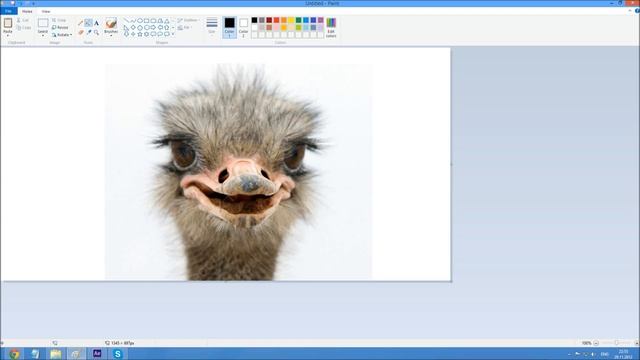Activate the Color 2 background selector
Image resolution: width=640 pixels, height=360 pixels.
[x=243, y=27]
